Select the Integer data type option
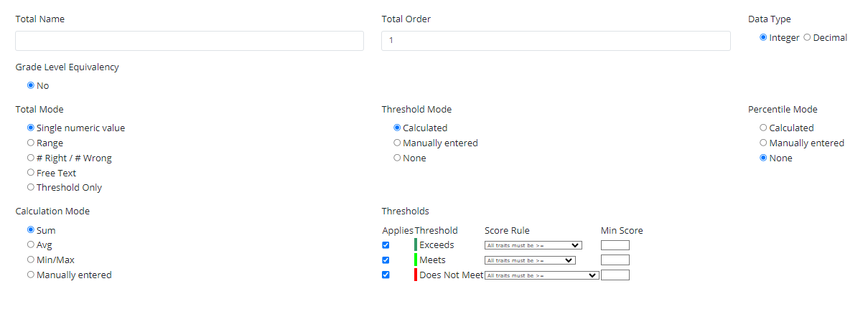 [763, 37]
